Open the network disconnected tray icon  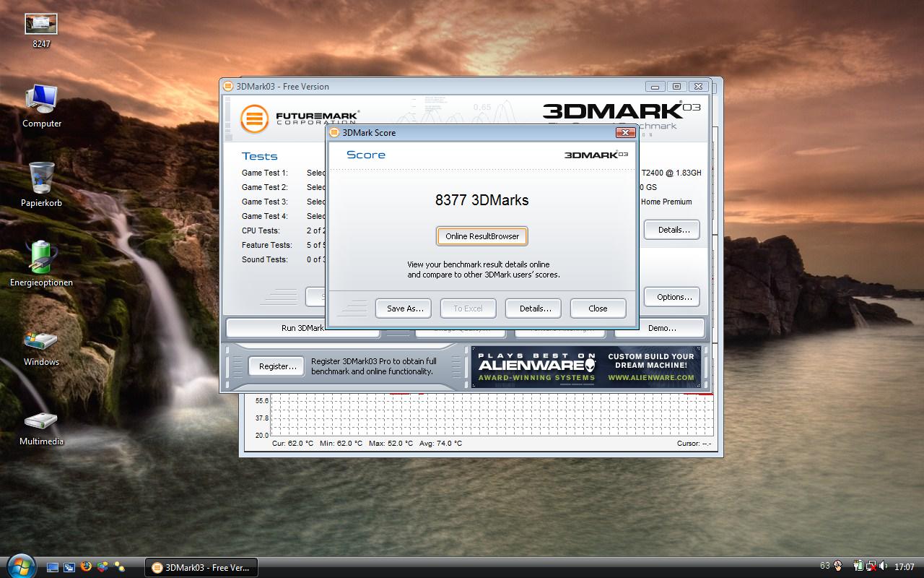871,566
